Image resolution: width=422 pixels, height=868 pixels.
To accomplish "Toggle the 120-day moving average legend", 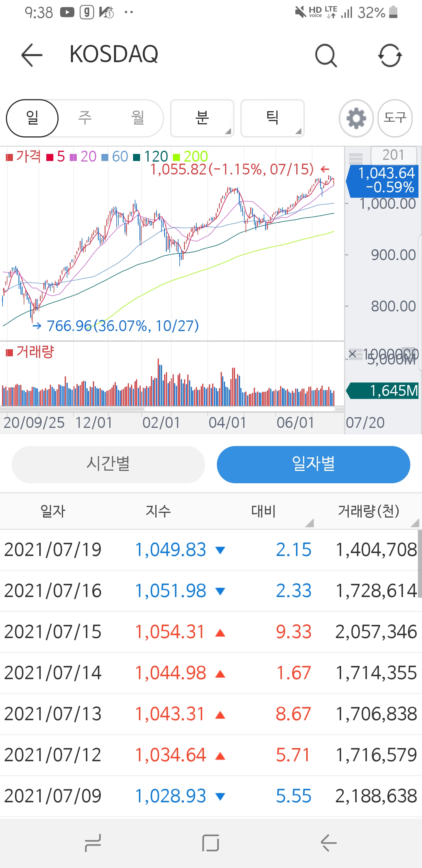I will 151,157.
